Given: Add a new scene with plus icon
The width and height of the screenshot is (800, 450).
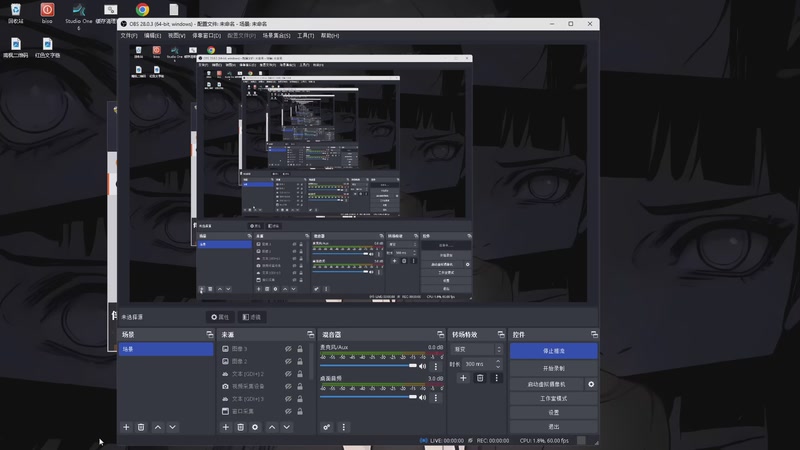Looking at the screenshot, I should click(x=126, y=427).
